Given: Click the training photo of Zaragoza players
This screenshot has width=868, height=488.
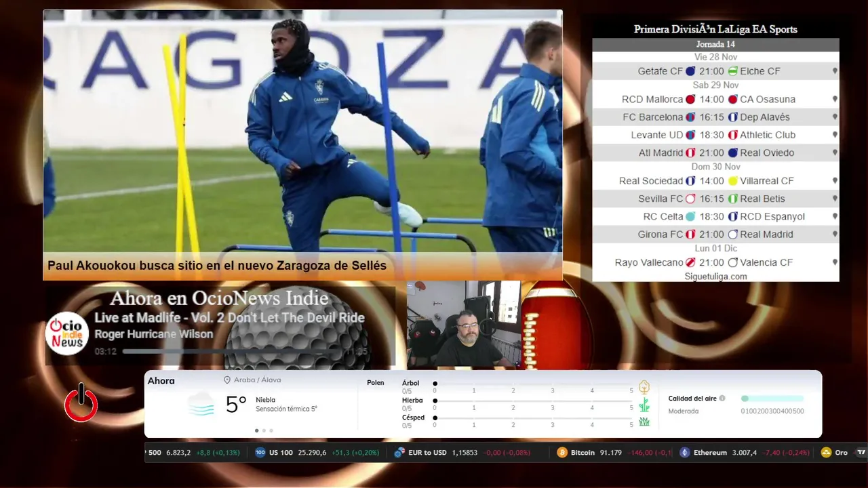Looking at the screenshot, I should (302, 131).
